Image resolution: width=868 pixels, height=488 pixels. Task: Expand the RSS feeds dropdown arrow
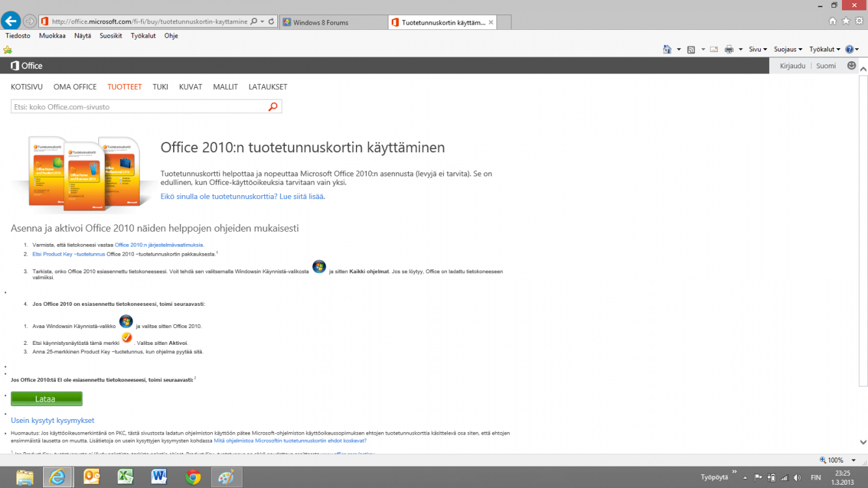tap(703, 49)
